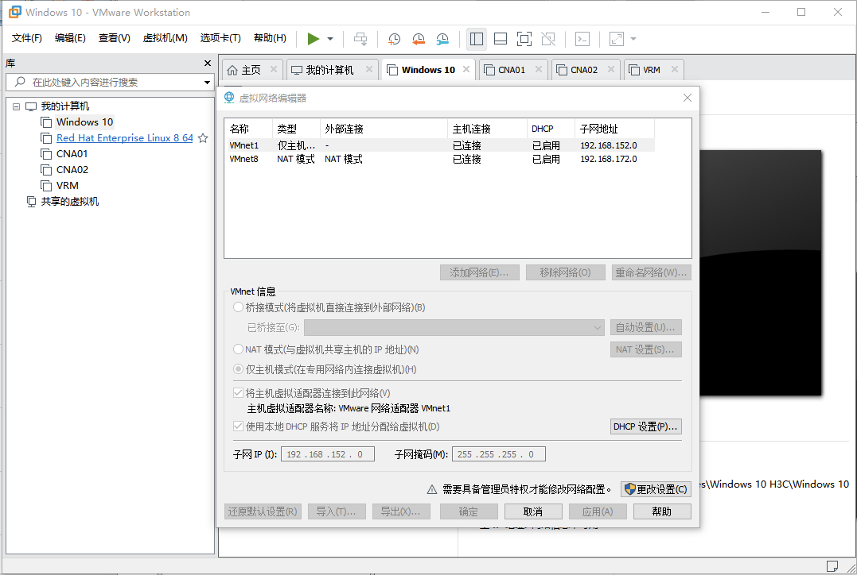Select CNA02 in the library tree
Viewport: 858px width, 576px height.
[x=72, y=170]
